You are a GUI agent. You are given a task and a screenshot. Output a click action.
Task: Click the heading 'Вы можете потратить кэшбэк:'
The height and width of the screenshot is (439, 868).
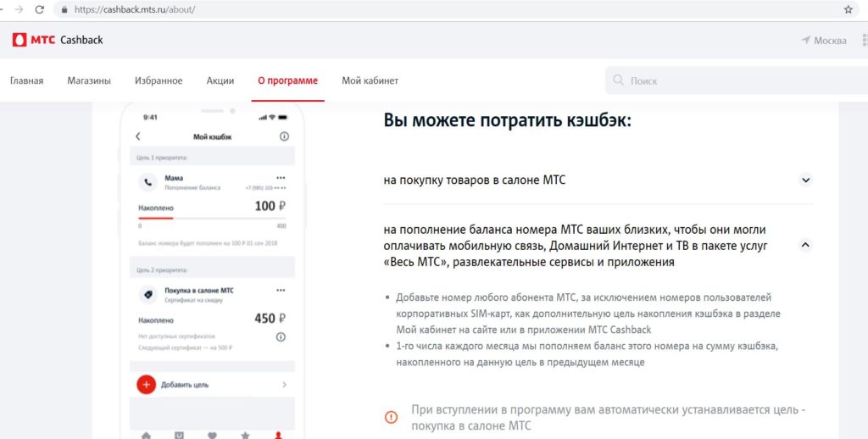click(x=507, y=120)
